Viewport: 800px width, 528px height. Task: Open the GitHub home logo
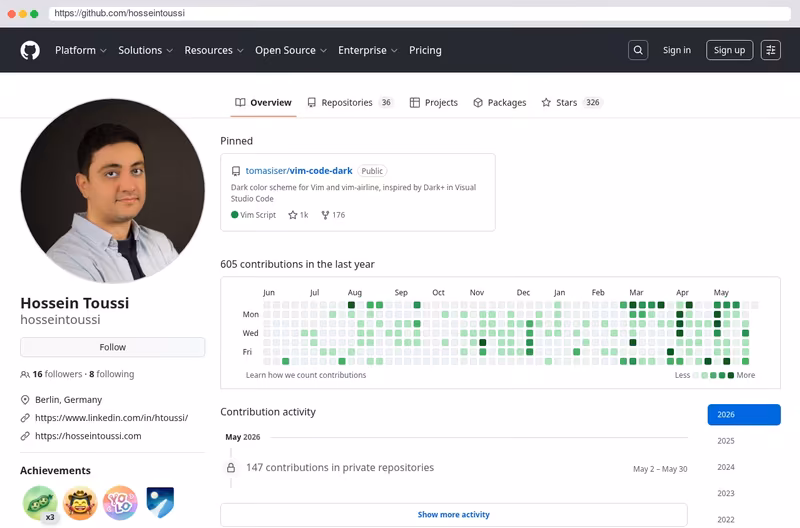(x=30, y=51)
